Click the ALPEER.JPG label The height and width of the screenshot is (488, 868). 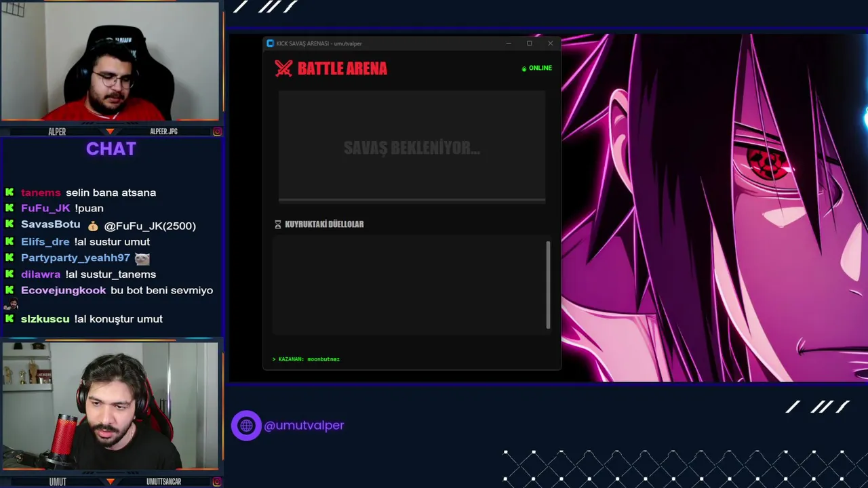pos(163,131)
